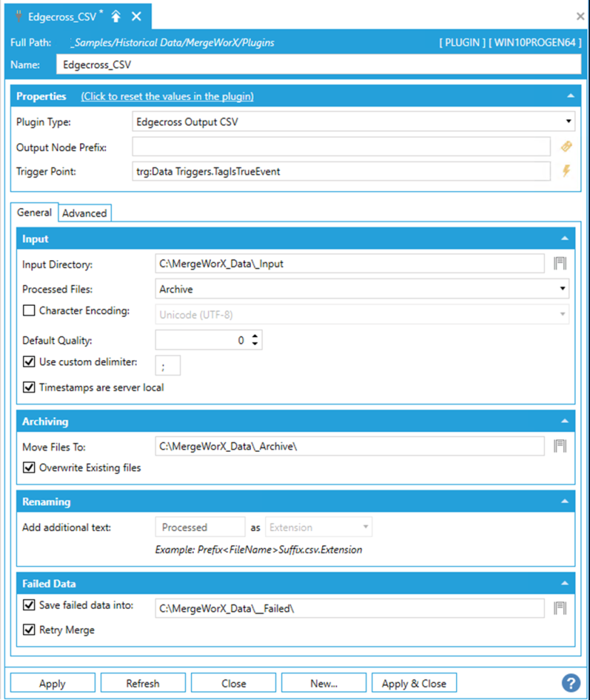Click the Close button
This screenshot has height=700, width=590.
[x=234, y=684]
